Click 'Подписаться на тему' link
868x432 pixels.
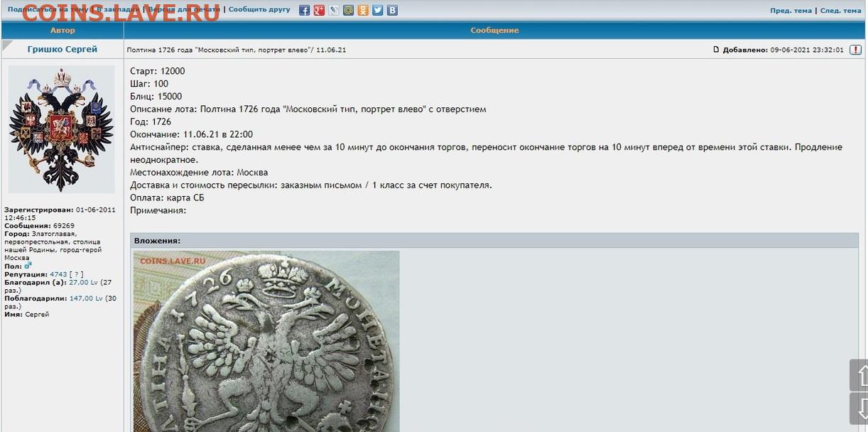tap(48, 10)
